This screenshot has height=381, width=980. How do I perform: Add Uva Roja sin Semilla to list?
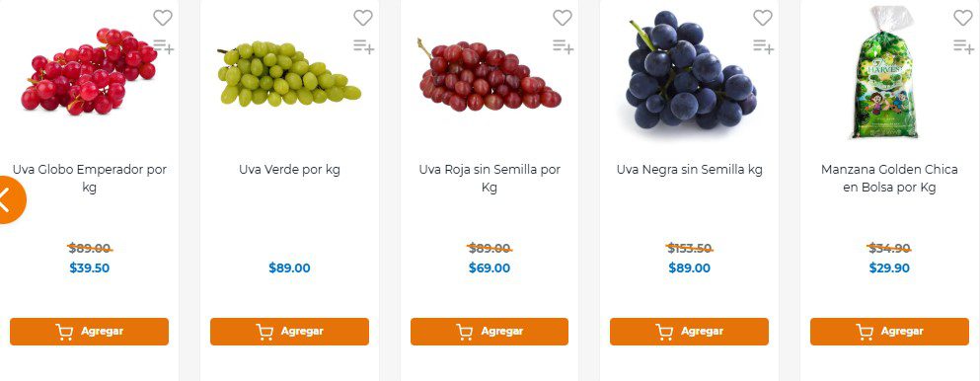pos(564,46)
